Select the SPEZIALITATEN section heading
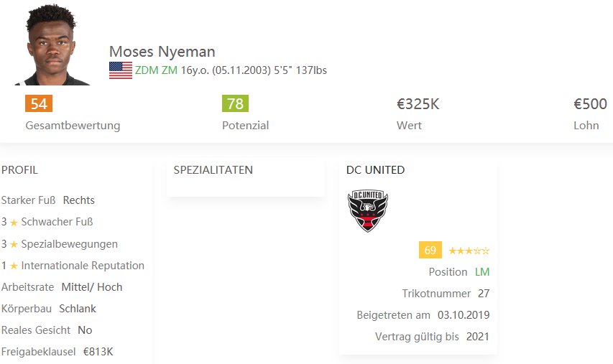Screen dimensions: 613x364 pos(213,170)
